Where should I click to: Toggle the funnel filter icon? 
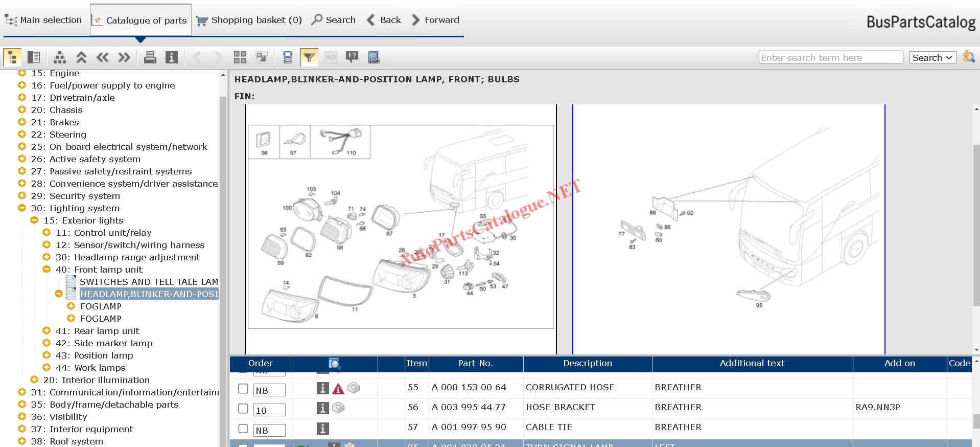click(x=309, y=57)
